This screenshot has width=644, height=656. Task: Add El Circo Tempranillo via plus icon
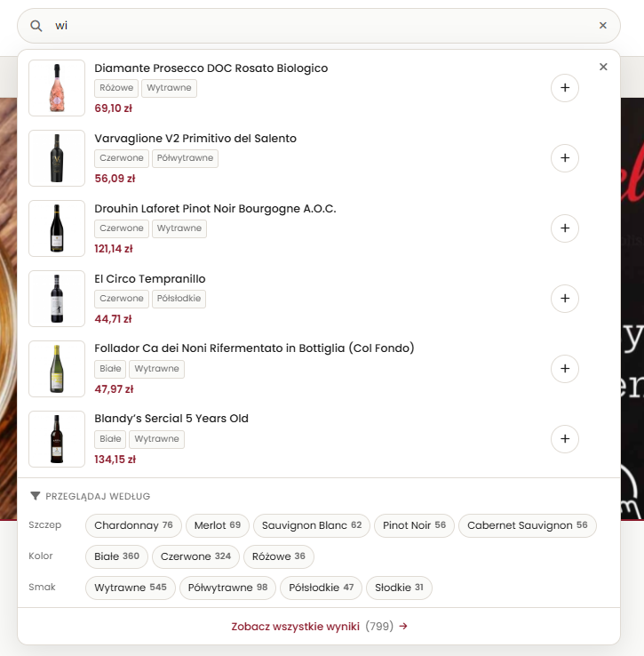[565, 299]
